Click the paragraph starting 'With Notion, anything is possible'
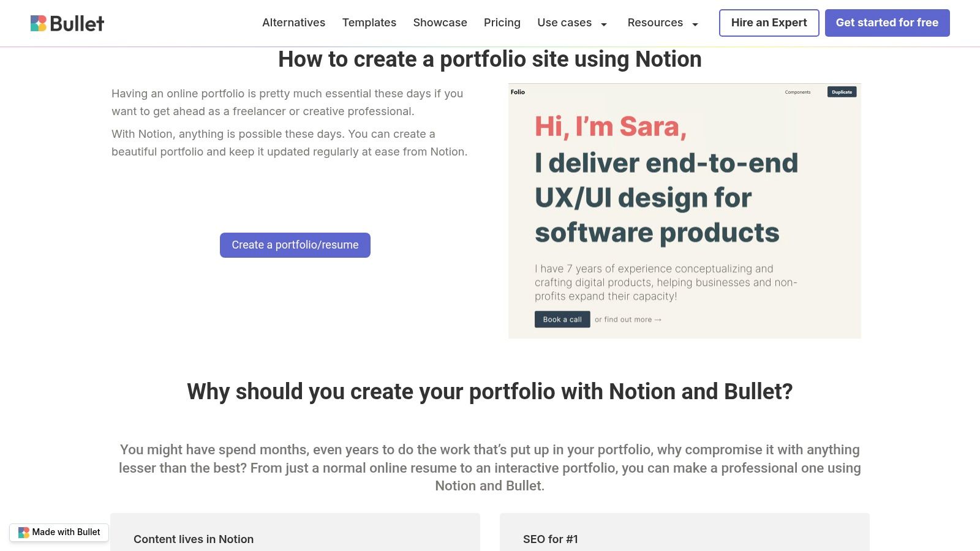This screenshot has width=980, height=551. 289,143
